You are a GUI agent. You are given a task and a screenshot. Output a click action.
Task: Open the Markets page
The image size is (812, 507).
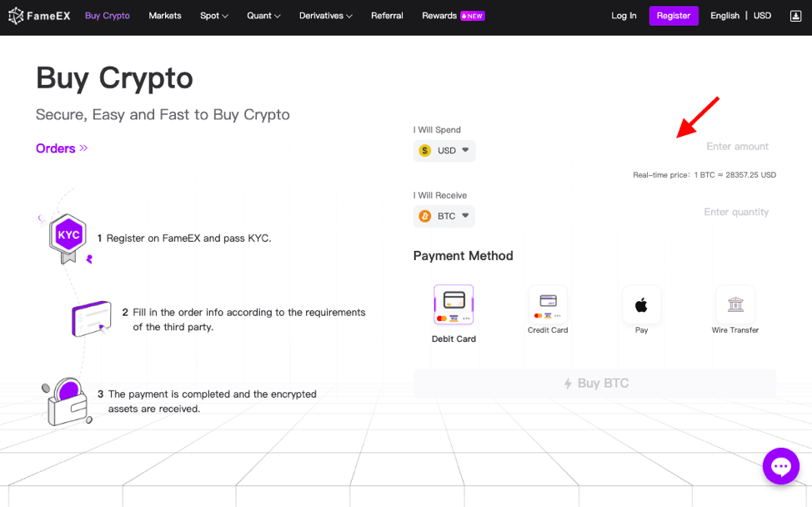[x=165, y=16]
